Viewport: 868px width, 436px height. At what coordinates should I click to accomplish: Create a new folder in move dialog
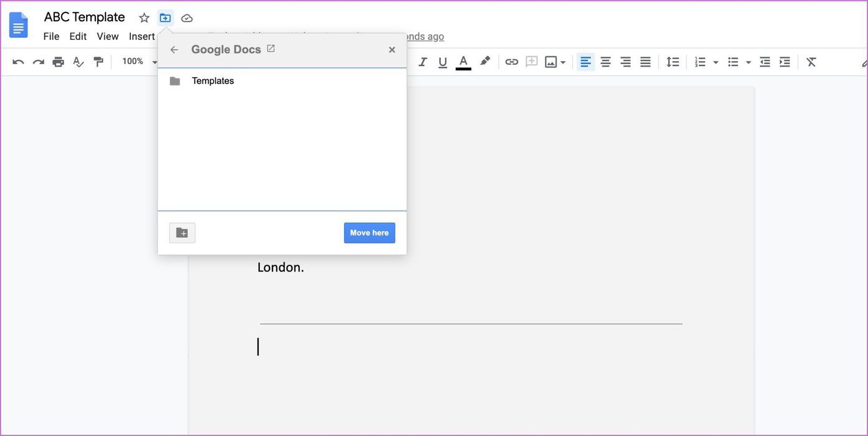point(182,233)
